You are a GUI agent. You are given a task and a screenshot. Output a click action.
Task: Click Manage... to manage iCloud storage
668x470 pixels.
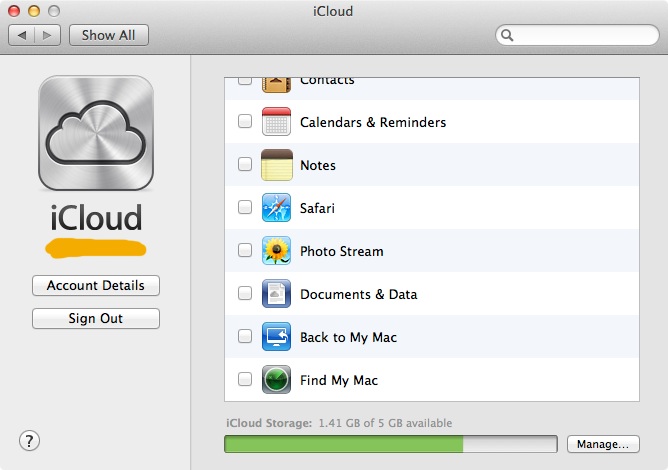pos(603,444)
